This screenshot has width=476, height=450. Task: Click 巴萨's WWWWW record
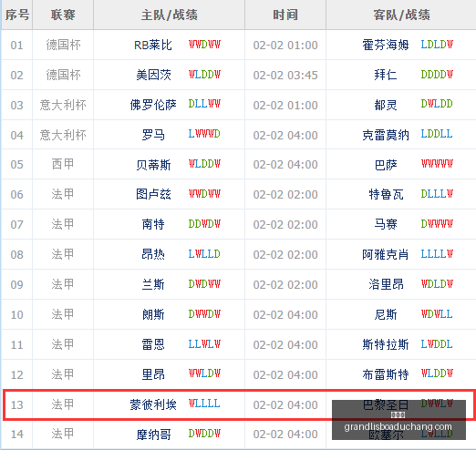437,163
